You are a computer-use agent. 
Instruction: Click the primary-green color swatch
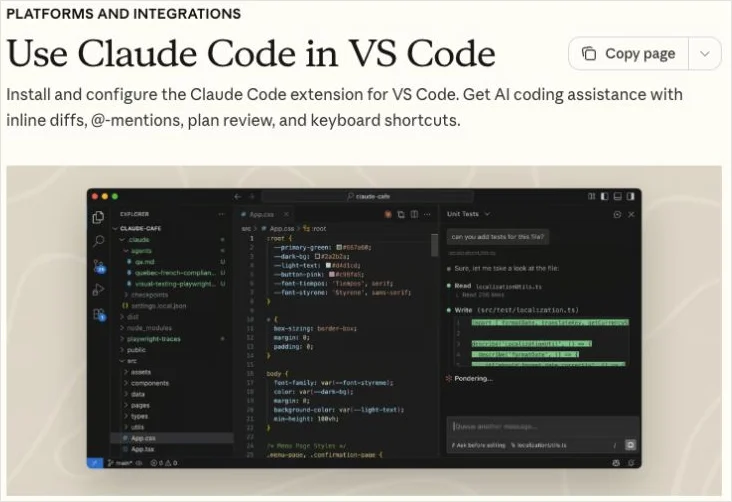pos(339,247)
